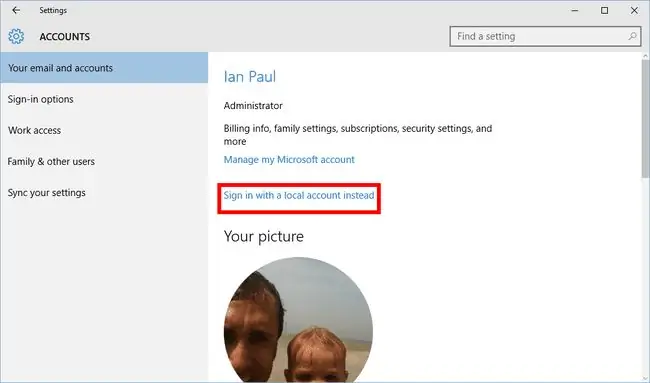Open the Work access section

click(104, 130)
